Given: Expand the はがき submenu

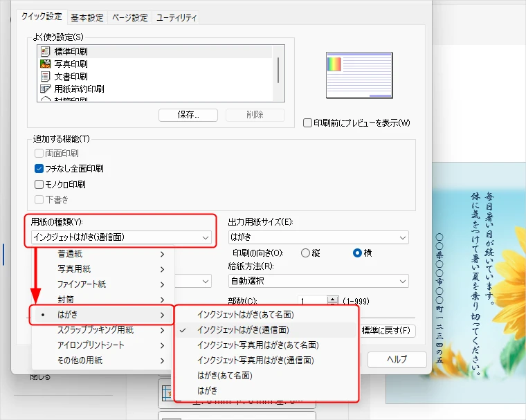Looking at the screenshot, I should [x=103, y=315].
